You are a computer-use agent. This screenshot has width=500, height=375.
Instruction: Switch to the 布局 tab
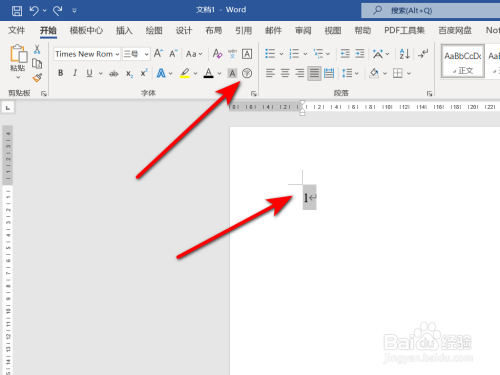click(x=214, y=31)
